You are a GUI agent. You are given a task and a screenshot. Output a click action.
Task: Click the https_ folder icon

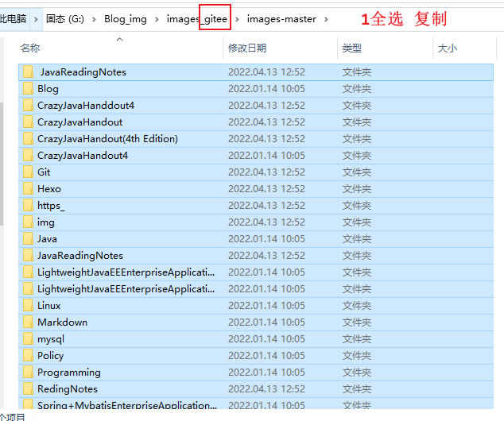pos(28,206)
